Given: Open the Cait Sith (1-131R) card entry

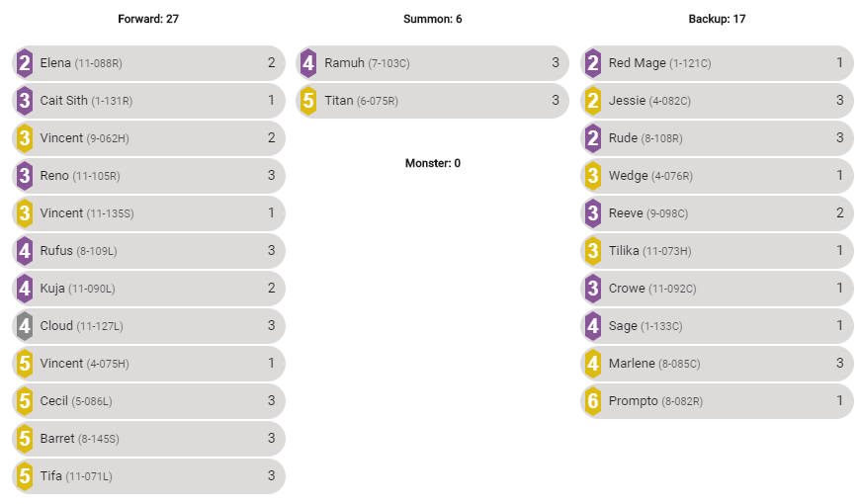Looking at the screenshot, I should (148, 101).
